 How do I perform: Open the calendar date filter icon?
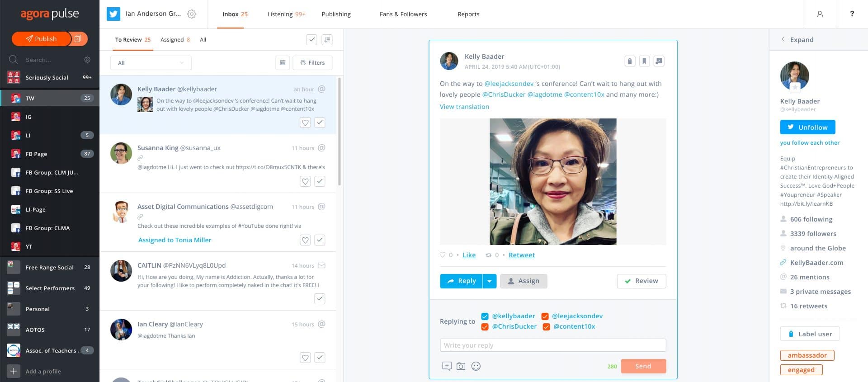click(x=283, y=63)
